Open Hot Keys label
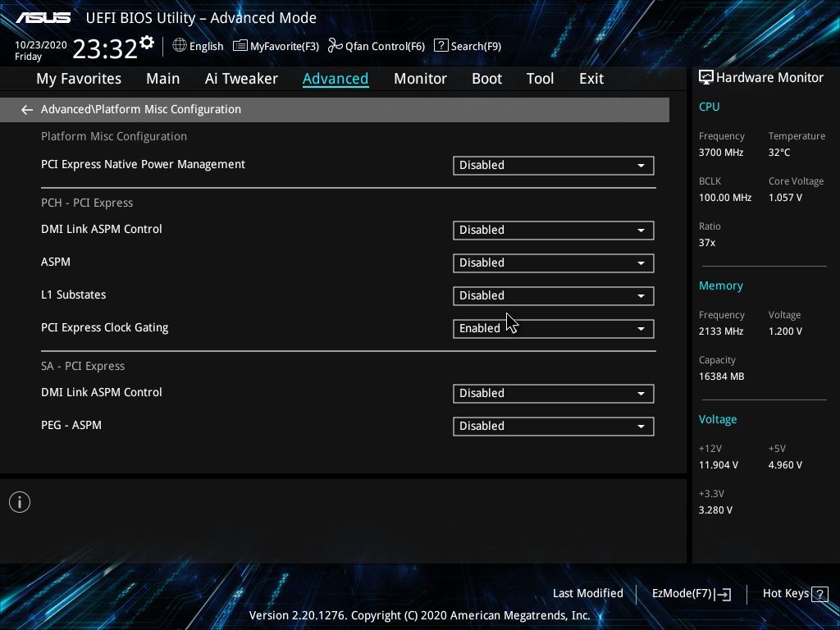This screenshot has height=630, width=840. click(785, 594)
